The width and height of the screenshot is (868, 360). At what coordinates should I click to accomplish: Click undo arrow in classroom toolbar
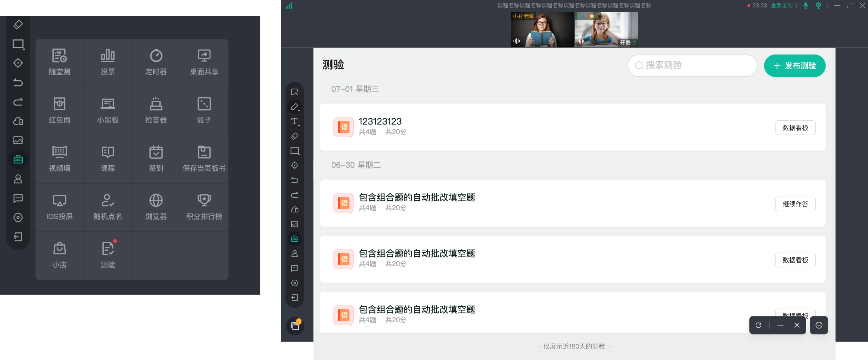click(x=294, y=180)
